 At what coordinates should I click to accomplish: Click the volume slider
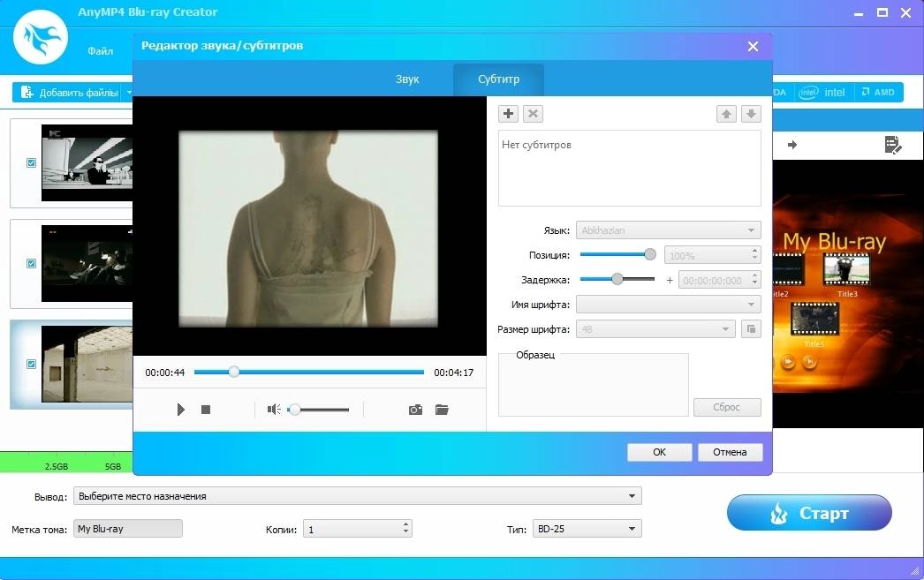coord(318,410)
